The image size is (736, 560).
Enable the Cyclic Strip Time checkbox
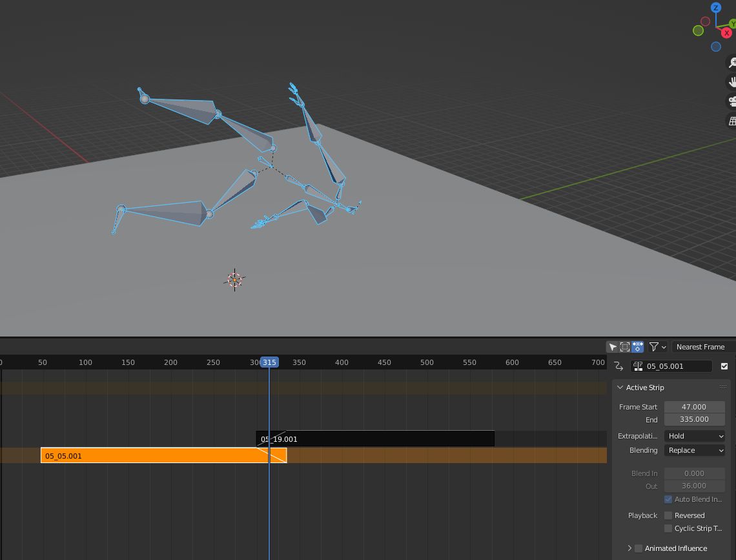pyautogui.click(x=668, y=528)
